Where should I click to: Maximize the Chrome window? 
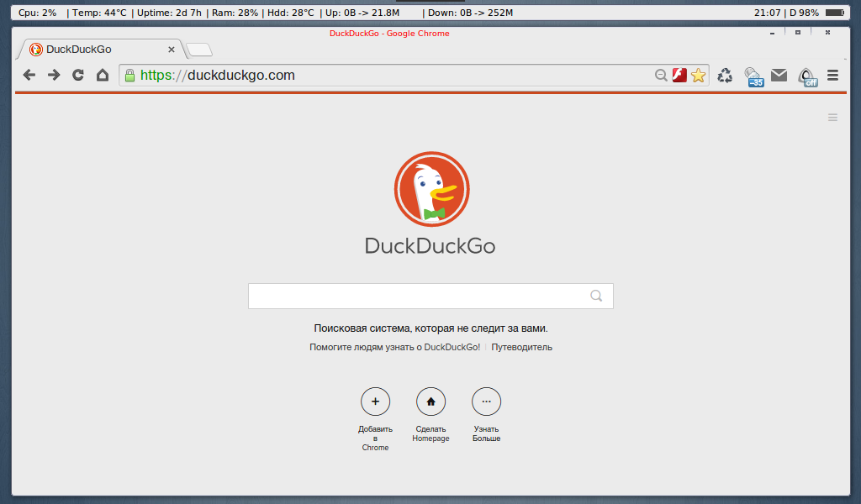point(798,33)
